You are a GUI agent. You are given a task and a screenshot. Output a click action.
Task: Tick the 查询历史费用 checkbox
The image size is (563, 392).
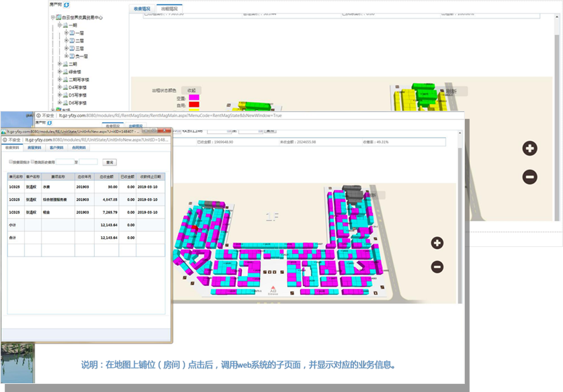tap(34, 162)
